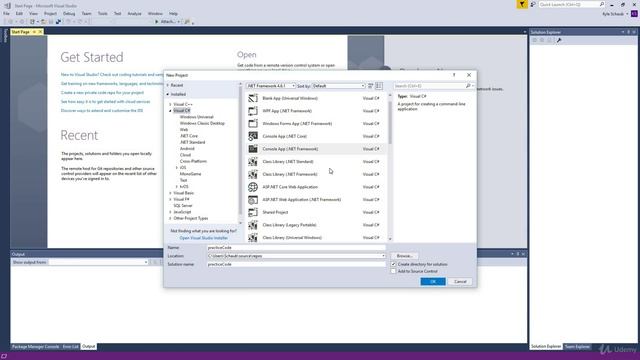Image resolution: width=640 pixels, height=360 pixels.
Task: Select the Class Library (Legacy Portable) icon
Action: click(x=253, y=225)
